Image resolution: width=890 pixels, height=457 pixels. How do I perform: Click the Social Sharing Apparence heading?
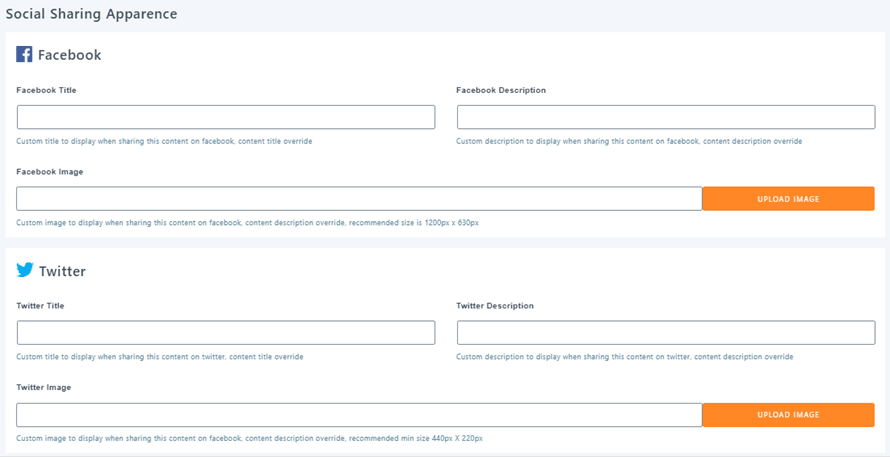[91, 14]
